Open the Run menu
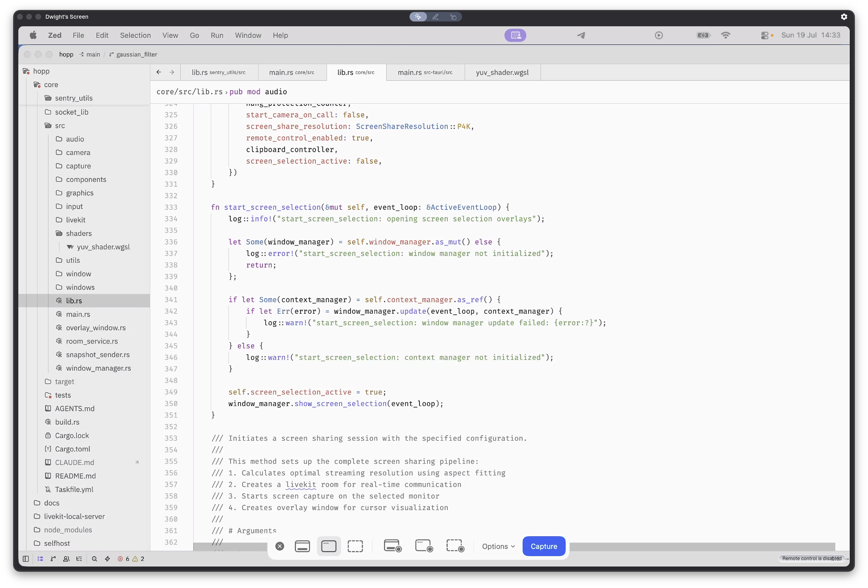 point(217,35)
